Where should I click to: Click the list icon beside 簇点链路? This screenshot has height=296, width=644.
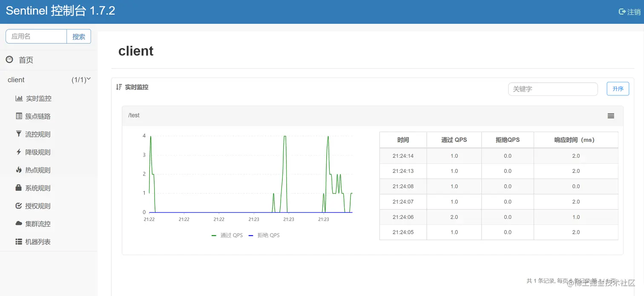(x=19, y=116)
